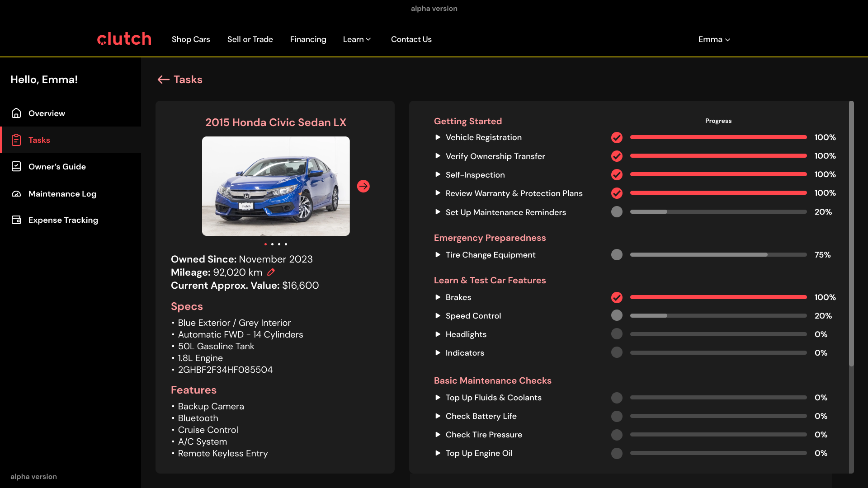The width and height of the screenshot is (868, 488).
Task: Click the Maintenance Log gauge icon
Action: coord(16,194)
